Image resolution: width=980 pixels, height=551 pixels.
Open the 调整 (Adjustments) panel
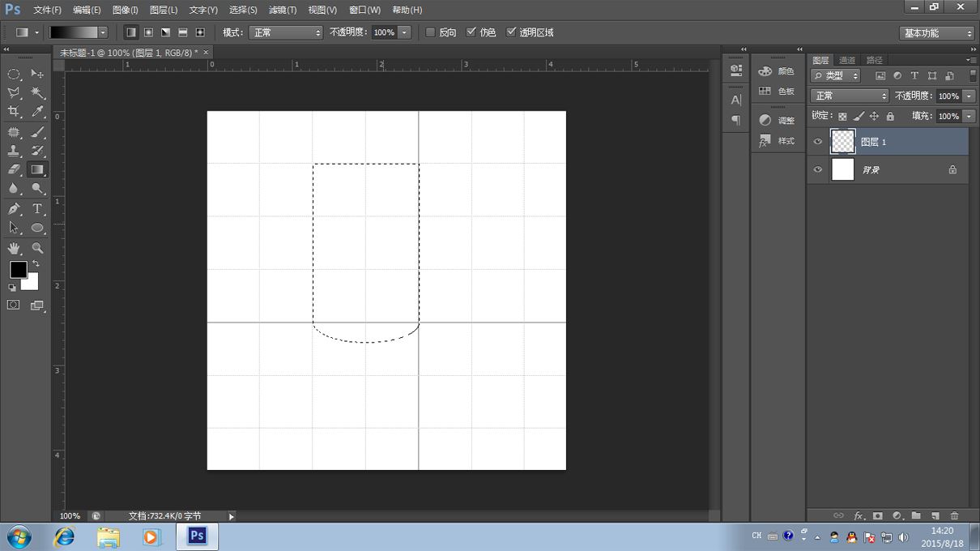coord(777,120)
